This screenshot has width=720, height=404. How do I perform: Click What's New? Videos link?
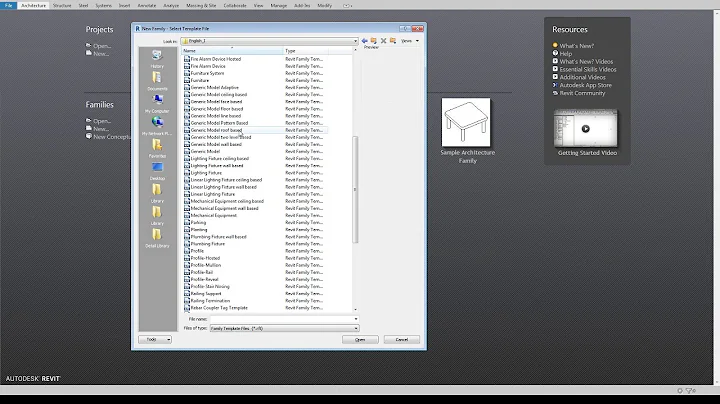[x=586, y=62]
